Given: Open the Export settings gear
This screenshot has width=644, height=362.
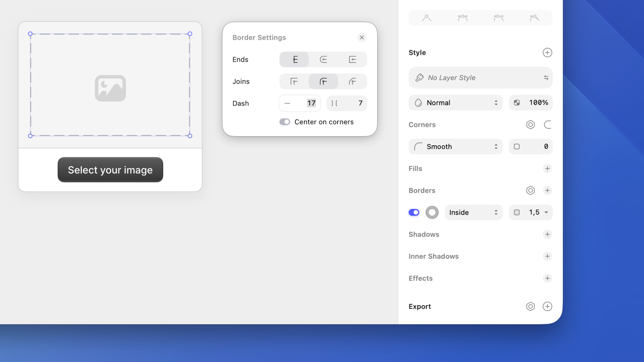Looking at the screenshot, I should tap(531, 306).
